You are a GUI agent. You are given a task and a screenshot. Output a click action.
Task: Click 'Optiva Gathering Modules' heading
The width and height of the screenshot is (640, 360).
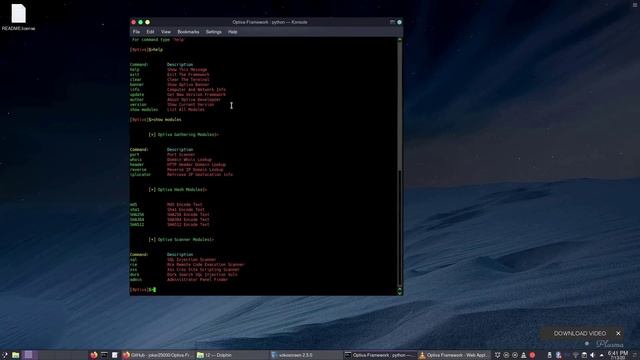(x=184, y=135)
